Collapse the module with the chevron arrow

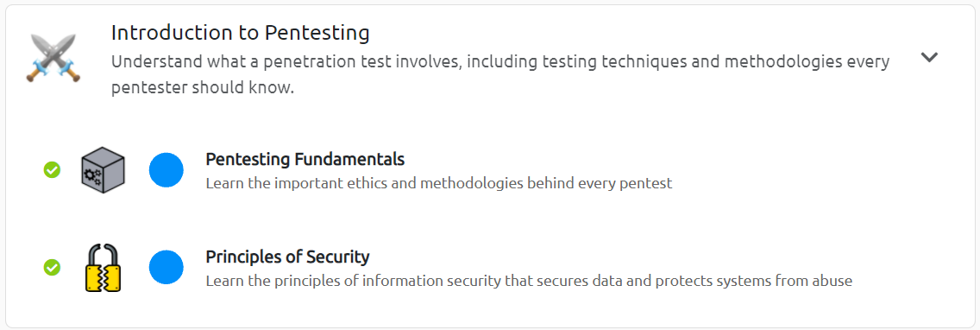tap(929, 57)
